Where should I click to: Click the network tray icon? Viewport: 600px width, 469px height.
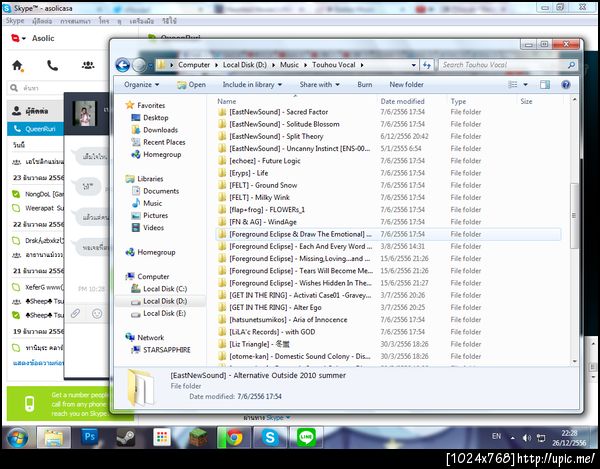point(541,438)
